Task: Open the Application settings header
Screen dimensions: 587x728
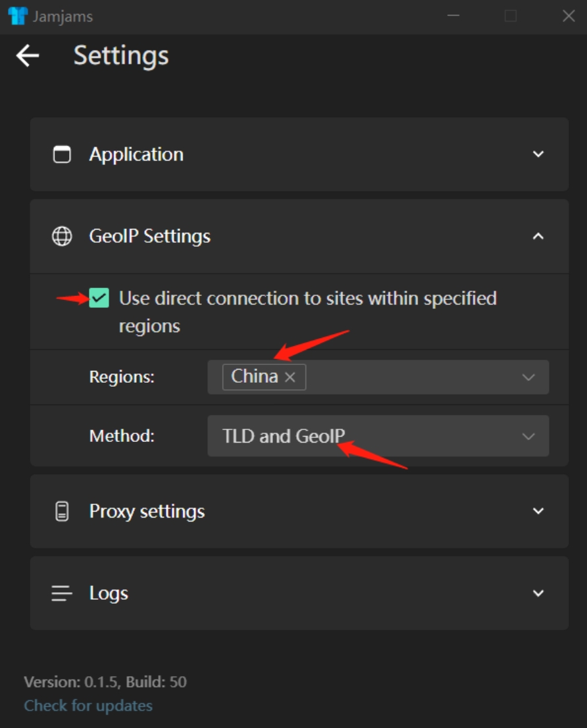Action: (x=299, y=154)
